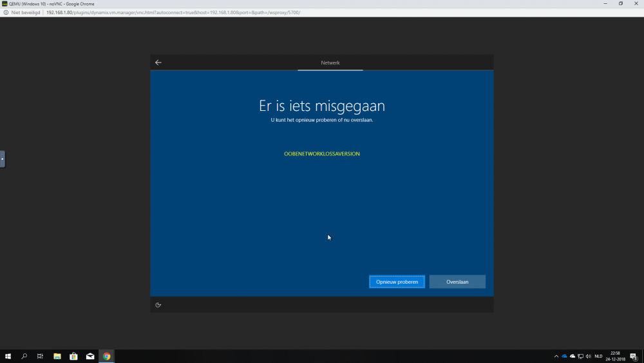Open taskbar search magnifier

[24, 357]
